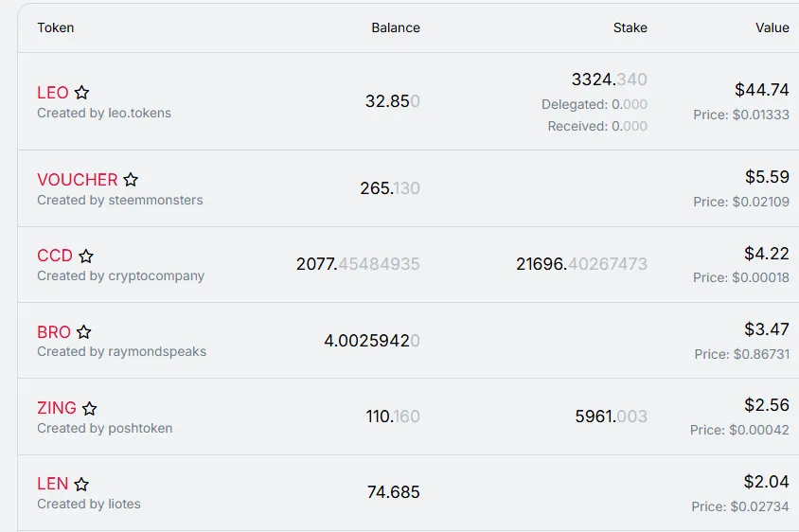Click Price: $0.86731 for BRO

coord(742,354)
